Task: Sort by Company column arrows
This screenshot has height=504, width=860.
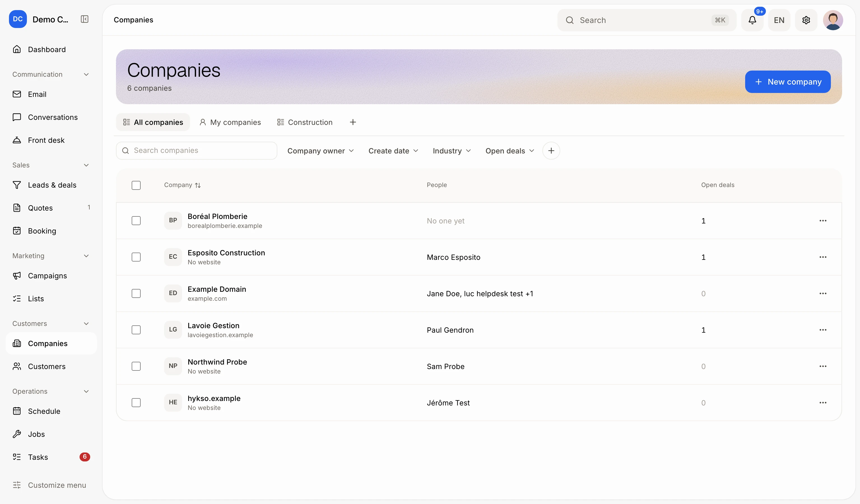Action: click(x=198, y=185)
